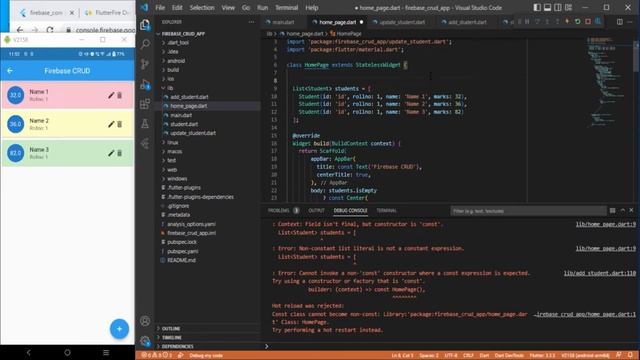Open the Extensions view
The height and width of the screenshot is (360, 640).
pos(145,104)
